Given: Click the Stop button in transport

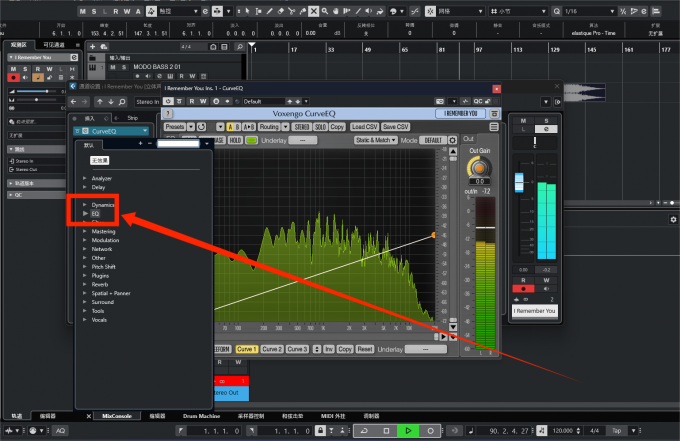Looking at the screenshot, I should tap(386, 431).
